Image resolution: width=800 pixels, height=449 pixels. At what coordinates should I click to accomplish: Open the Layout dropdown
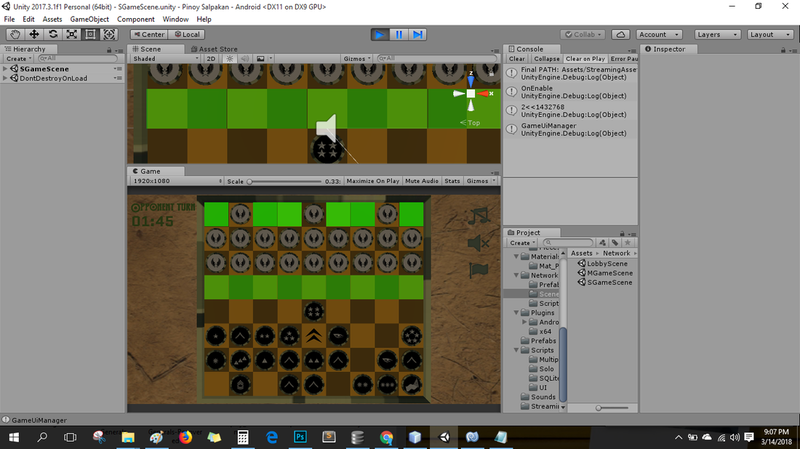click(770, 34)
